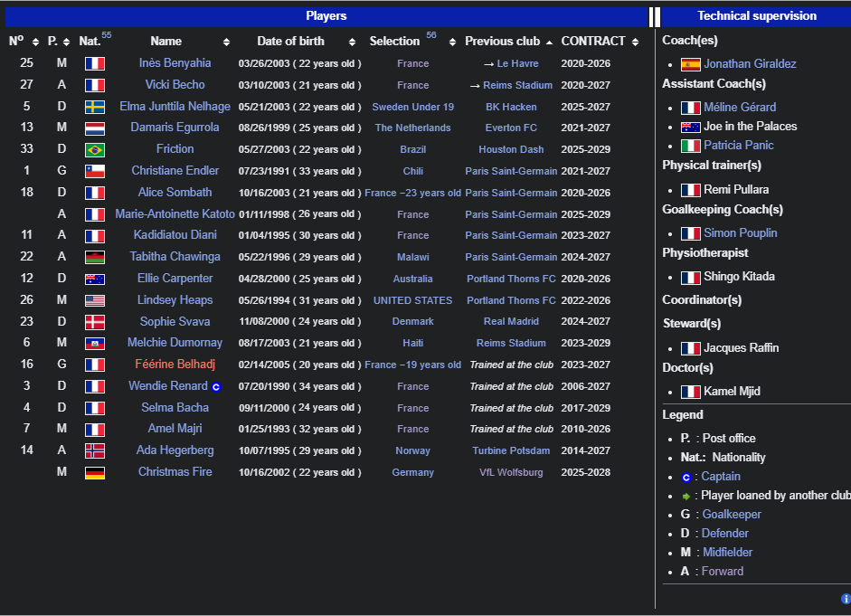
Task: Click the Dutch flag beside Damaris Egurrola
Action: [x=95, y=128]
